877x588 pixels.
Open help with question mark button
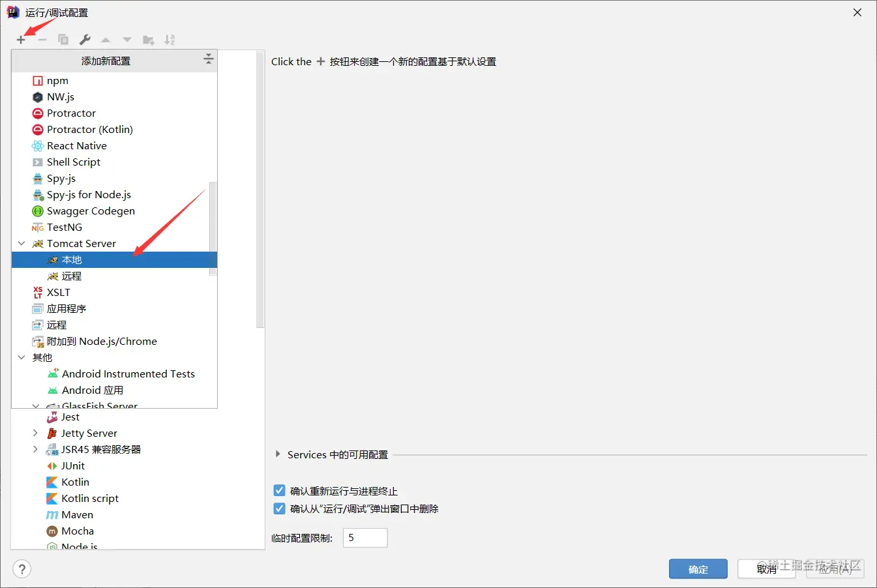click(22, 569)
